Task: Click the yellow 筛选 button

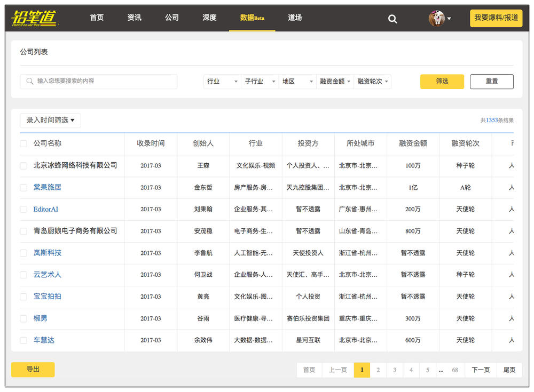Action: (x=442, y=82)
